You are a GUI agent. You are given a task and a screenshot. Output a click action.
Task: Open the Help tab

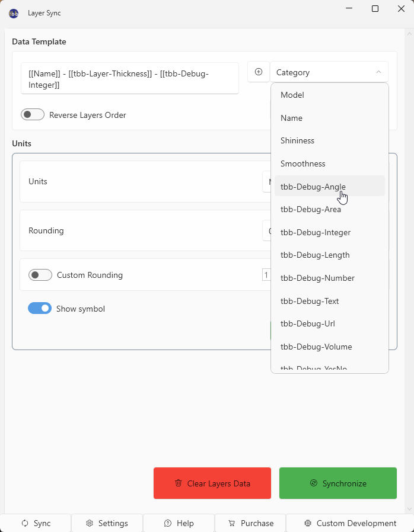click(179, 523)
